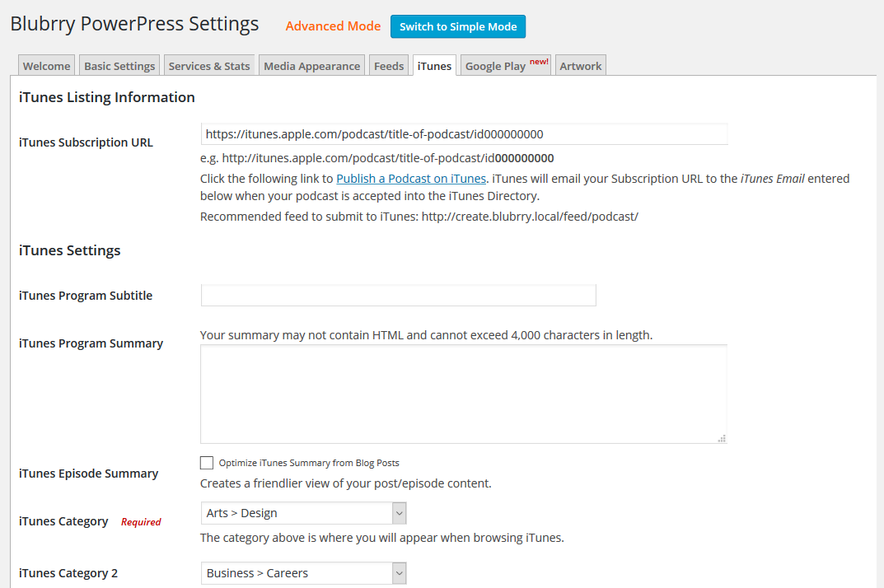The image size is (884, 588).
Task: Enable Optimize iTunes Summary from Blog Posts
Action: (x=207, y=463)
